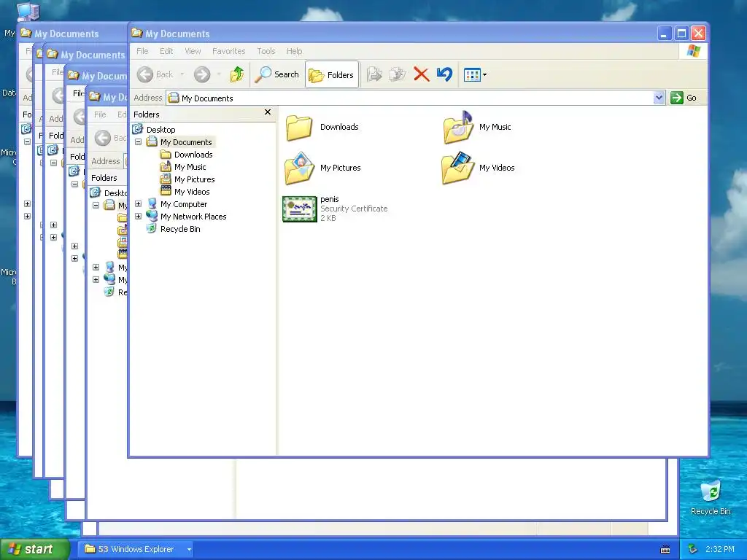Expand My Network Places tree node

click(x=138, y=216)
